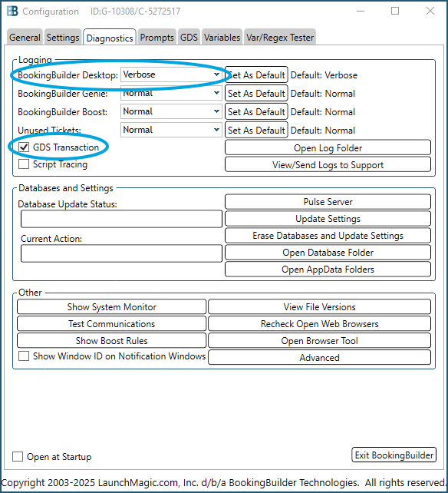448x493 pixels.
Task: Enable Show Window ID on Notification Windows
Action: pos(24,356)
